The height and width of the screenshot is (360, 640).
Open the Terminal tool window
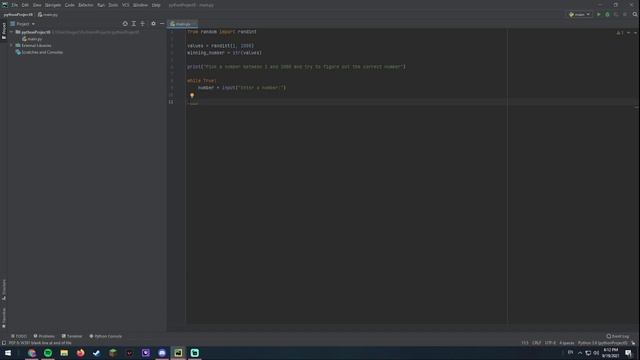pos(72,336)
